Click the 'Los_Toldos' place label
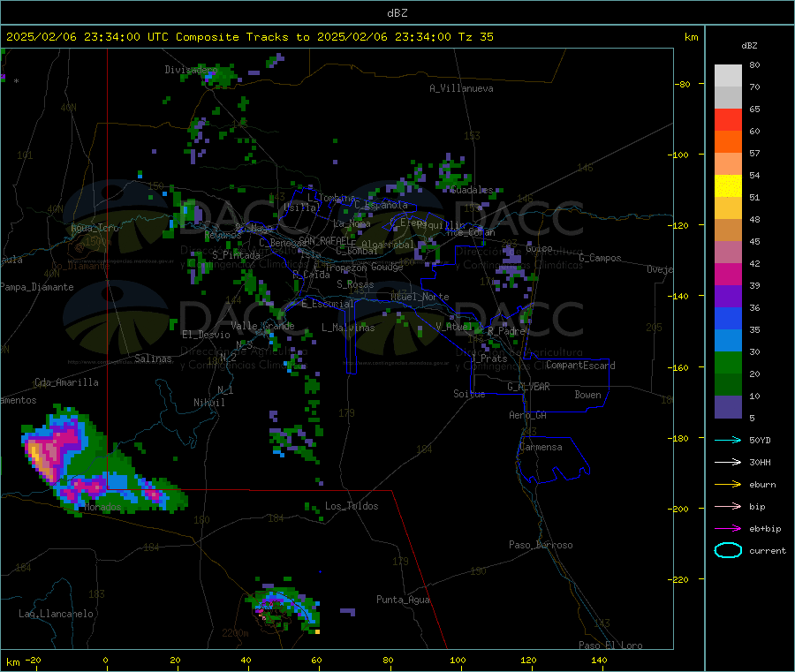 (352, 506)
